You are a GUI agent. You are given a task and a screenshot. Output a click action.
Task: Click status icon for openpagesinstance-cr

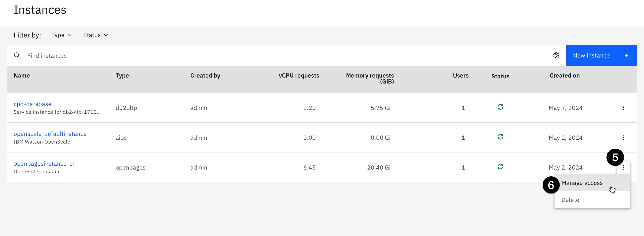pos(500,167)
